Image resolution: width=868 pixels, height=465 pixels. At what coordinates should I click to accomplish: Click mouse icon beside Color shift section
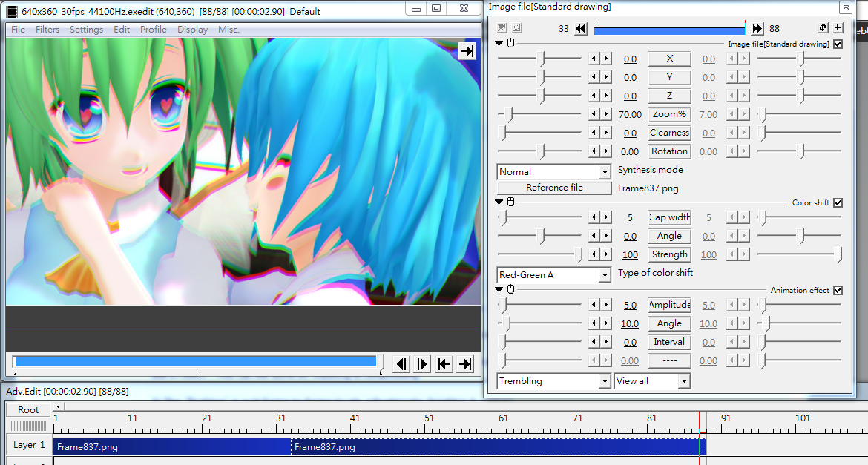511,202
